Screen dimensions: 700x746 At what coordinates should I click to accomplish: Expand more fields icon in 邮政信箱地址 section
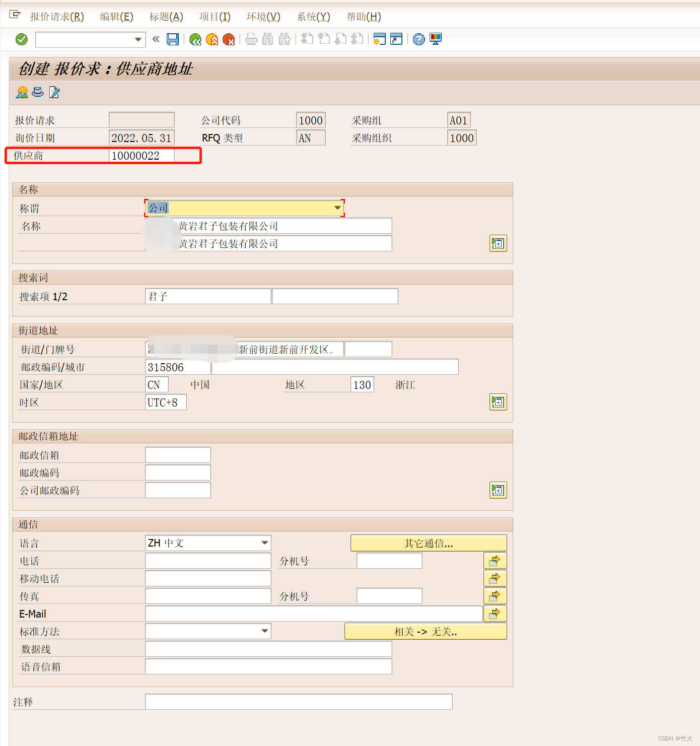point(498,490)
